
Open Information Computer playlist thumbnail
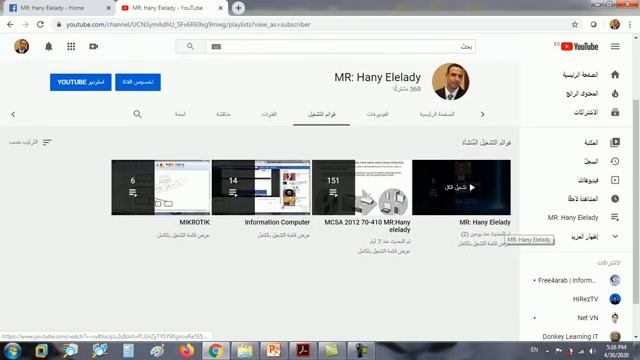[261, 187]
